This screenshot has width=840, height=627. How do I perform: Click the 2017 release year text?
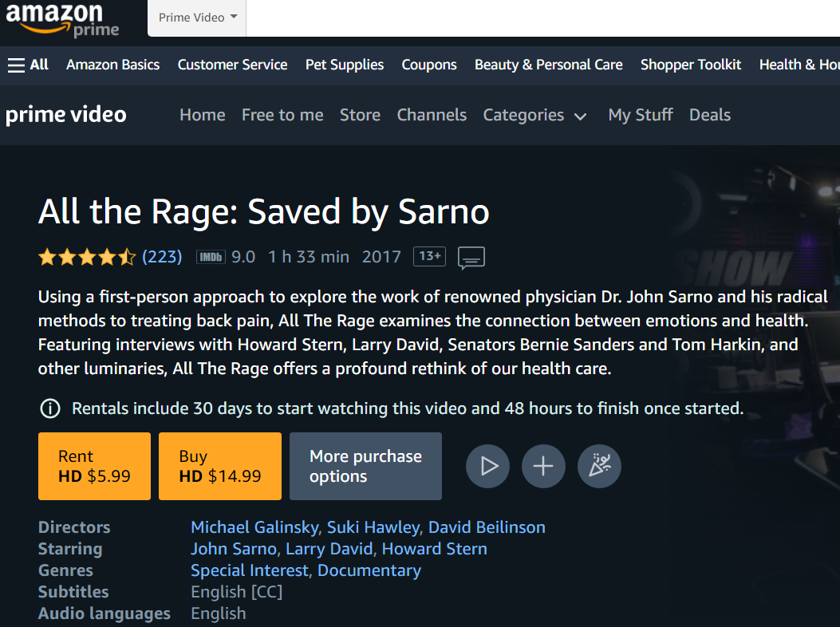click(381, 257)
